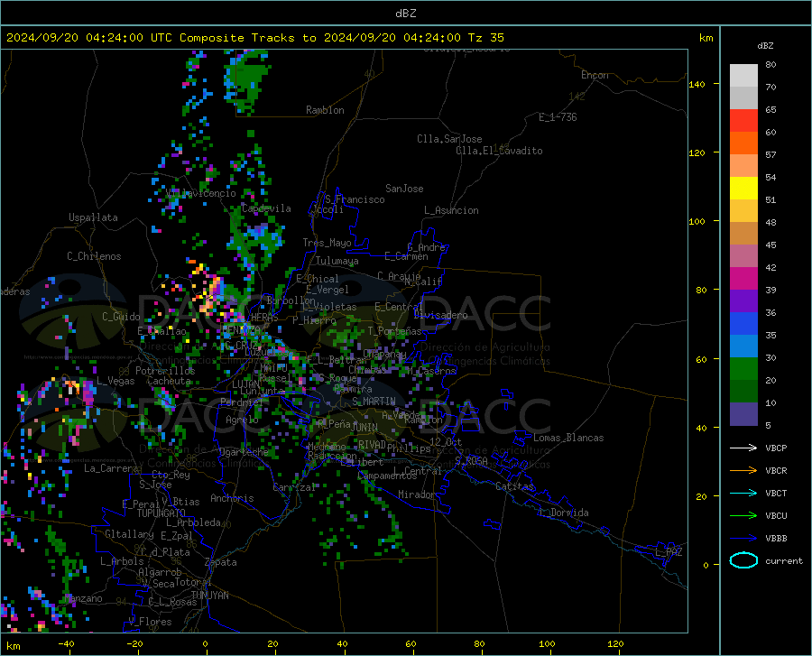The width and height of the screenshot is (812, 656).
Task: Click the Capdevila place label
Action: pyautogui.click(x=266, y=208)
